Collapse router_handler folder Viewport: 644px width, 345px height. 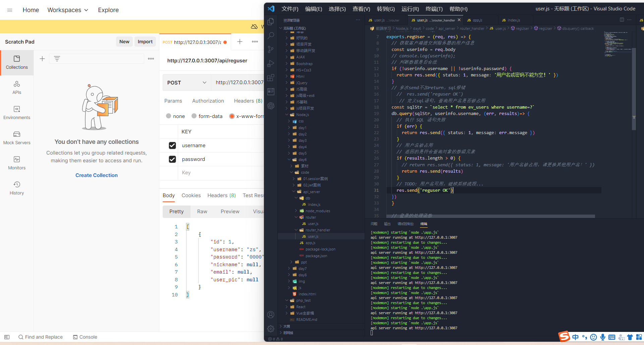tap(296, 230)
